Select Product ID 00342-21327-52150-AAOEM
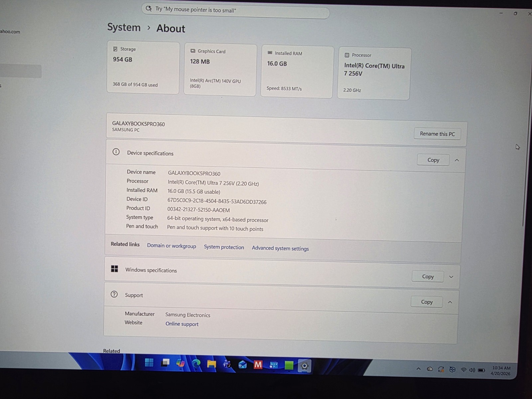This screenshot has width=532, height=399. point(199,210)
